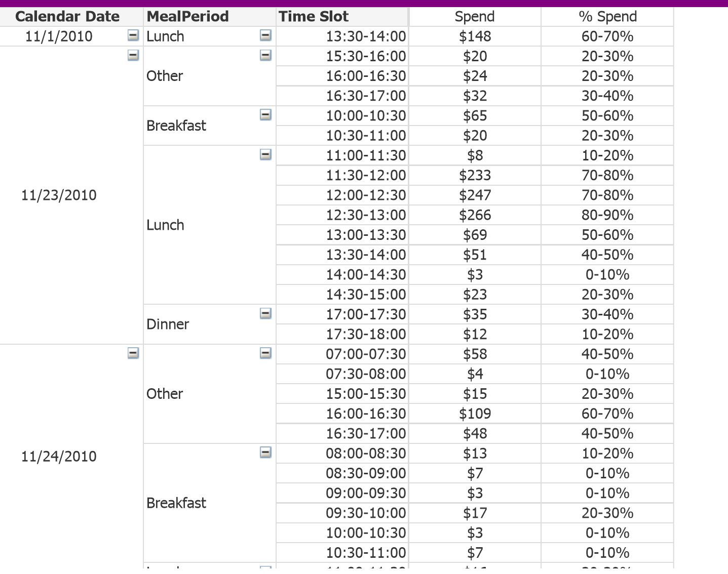
Task: Collapse Lunch under 11/23/2010
Action: 265,154
